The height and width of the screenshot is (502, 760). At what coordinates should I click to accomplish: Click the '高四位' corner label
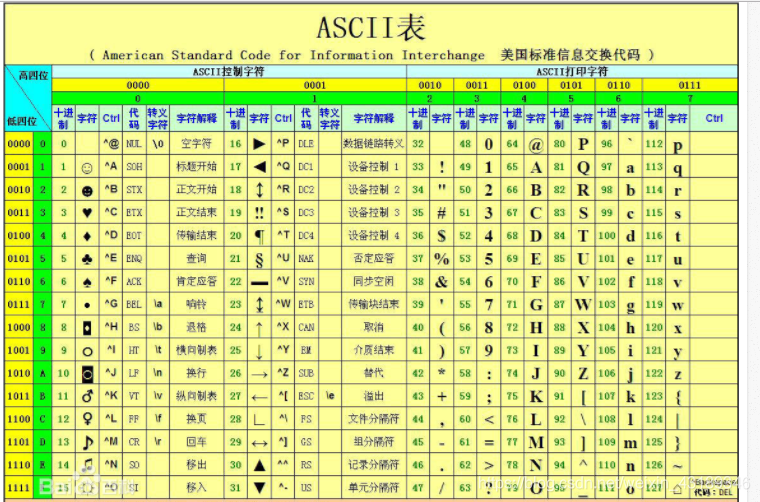tap(33, 75)
